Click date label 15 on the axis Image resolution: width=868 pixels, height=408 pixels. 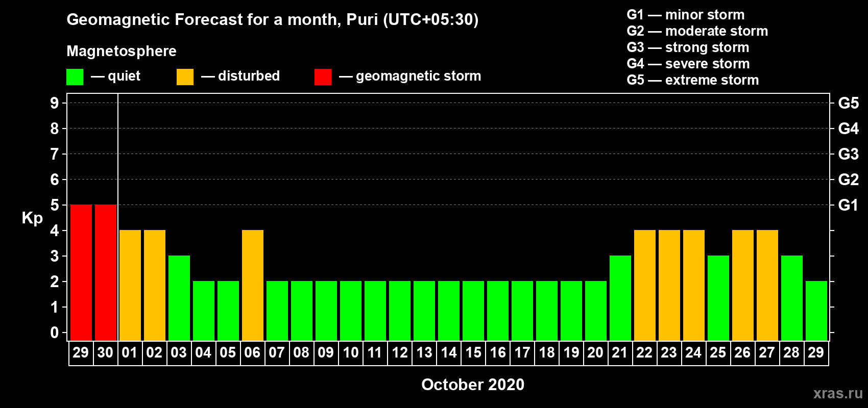pos(473,352)
